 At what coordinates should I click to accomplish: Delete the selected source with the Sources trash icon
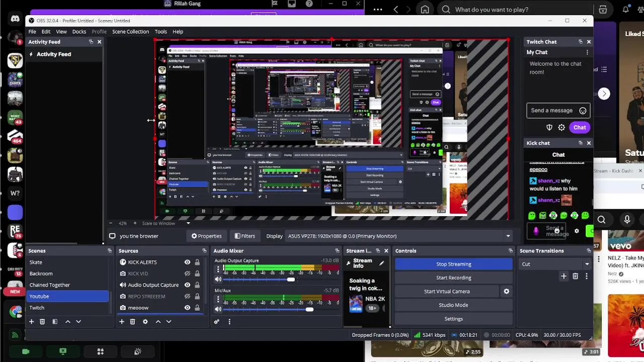coord(132,322)
